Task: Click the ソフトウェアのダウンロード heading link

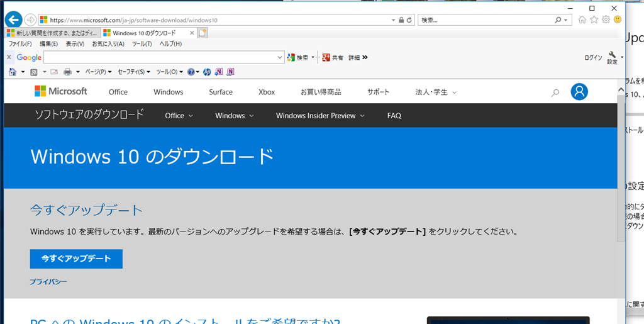Action: pos(89,115)
